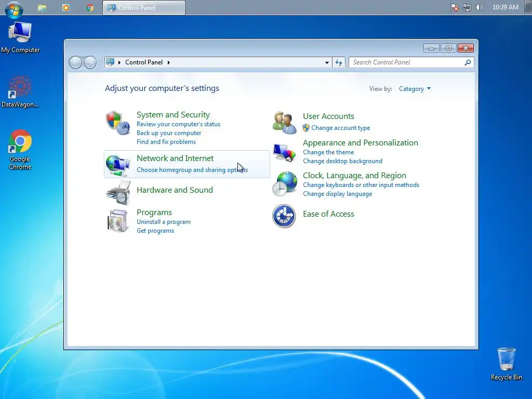The image size is (532, 399).
Task: Open the Hardware and Sound heading link
Action: (x=175, y=190)
